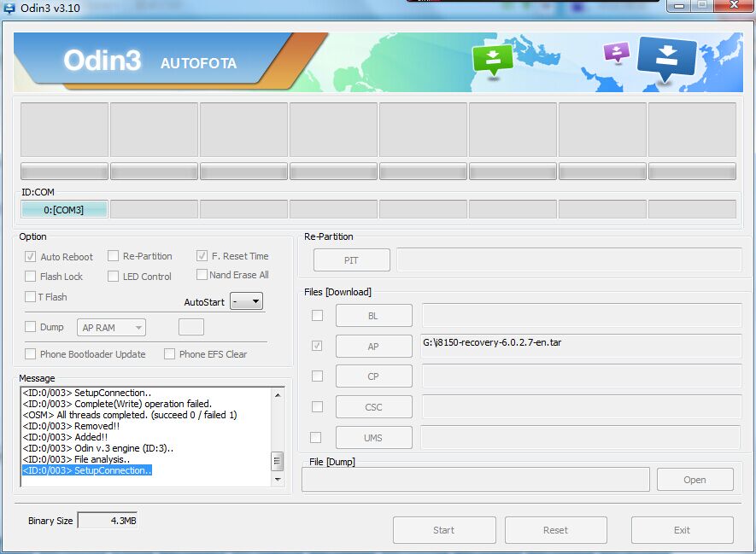Viewport: 756px width, 554px height.
Task: Toggle the F. Reset Time checkbox
Action: click(x=202, y=256)
